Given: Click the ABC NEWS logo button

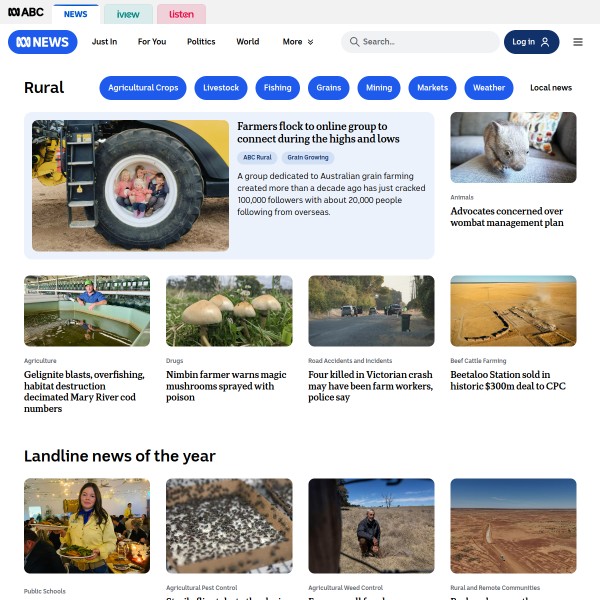Looking at the screenshot, I should pyautogui.click(x=42, y=42).
